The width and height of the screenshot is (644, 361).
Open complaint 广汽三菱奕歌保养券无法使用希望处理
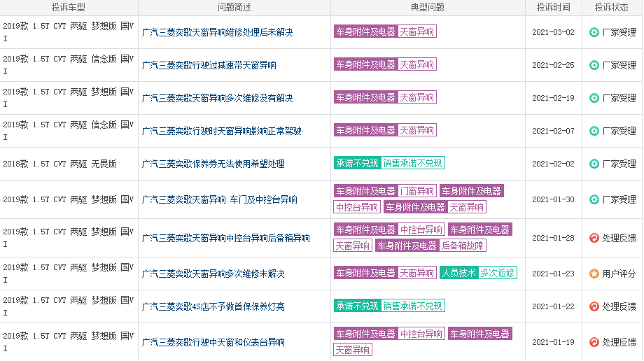(x=213, y=164)
